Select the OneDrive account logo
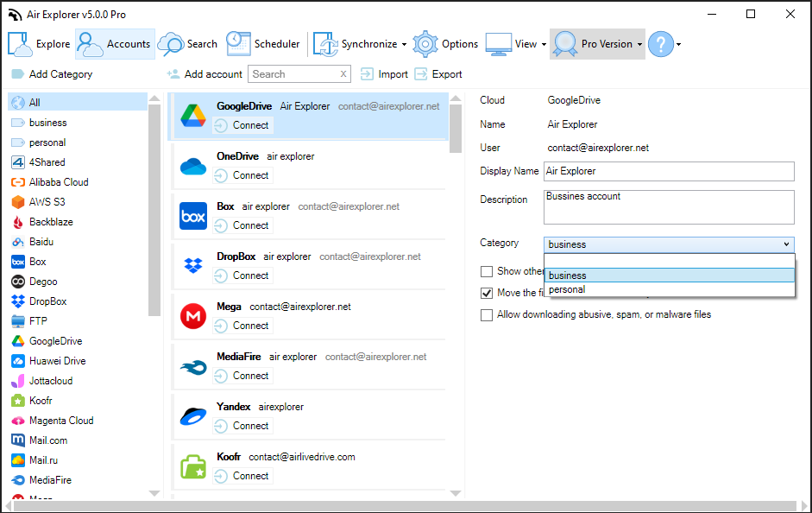This screenshot has width=812, height=513. tap(193, 167)
